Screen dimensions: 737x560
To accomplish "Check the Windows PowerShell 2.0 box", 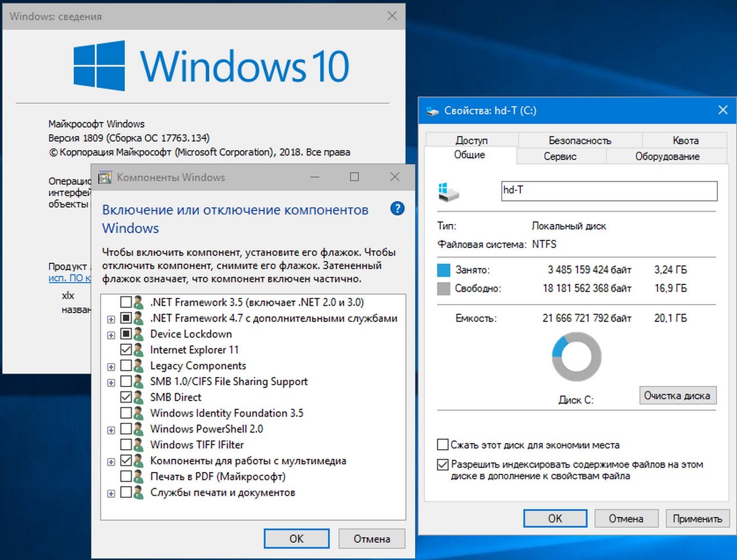I will point(126,429).
